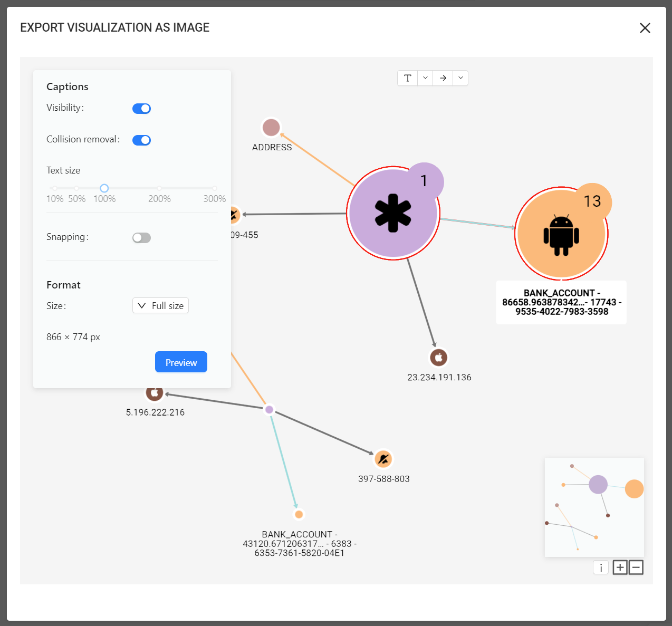Disable the Collision removal switch
This screenshot has width=672, height=626.
tap(141, 140)
